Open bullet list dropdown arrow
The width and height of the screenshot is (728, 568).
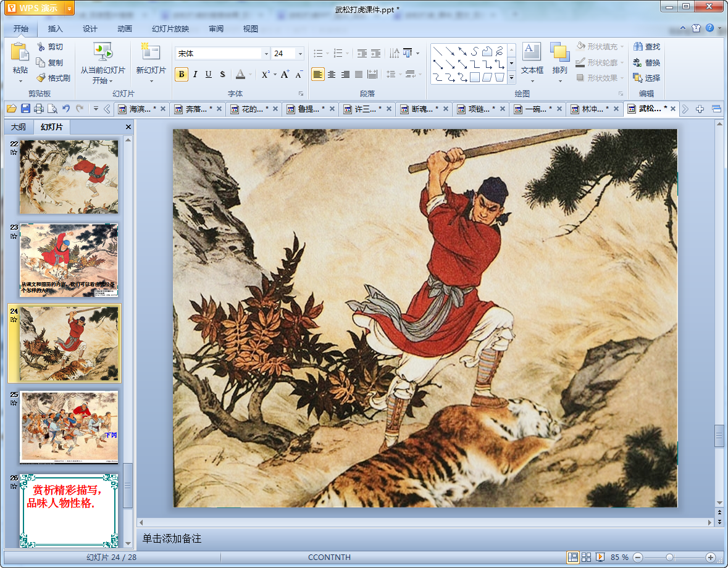327,53
